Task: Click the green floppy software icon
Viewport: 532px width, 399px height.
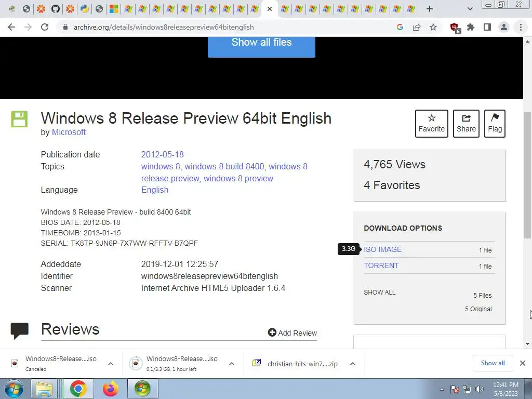Action: [19, 119]
